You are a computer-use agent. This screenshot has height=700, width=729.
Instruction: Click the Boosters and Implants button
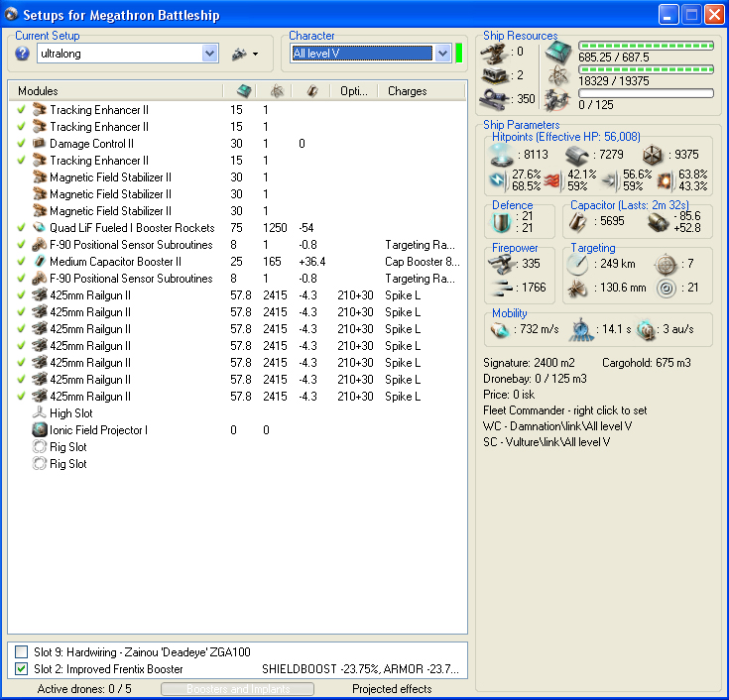click(238, 689)
